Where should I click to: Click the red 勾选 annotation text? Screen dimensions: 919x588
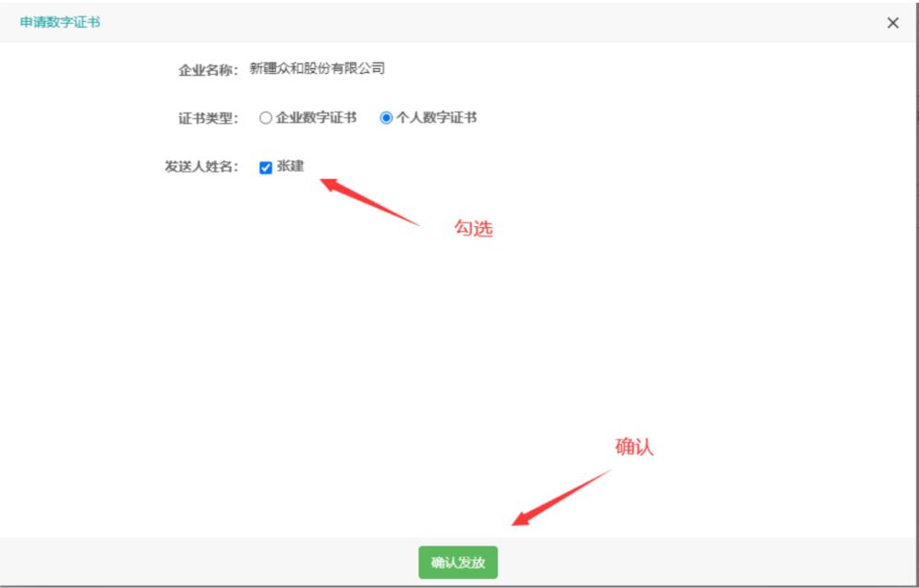(x=473, y=228)
